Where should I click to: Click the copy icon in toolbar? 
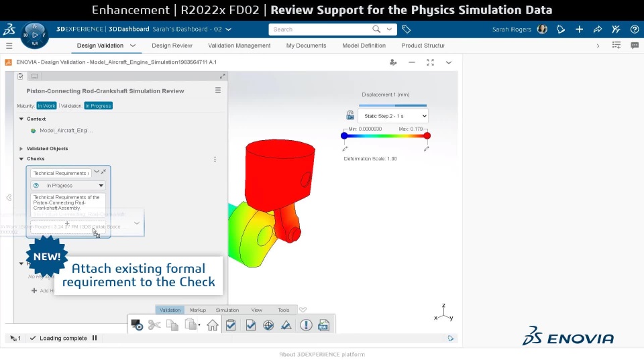pyautogui.click(x=172, y=325)
